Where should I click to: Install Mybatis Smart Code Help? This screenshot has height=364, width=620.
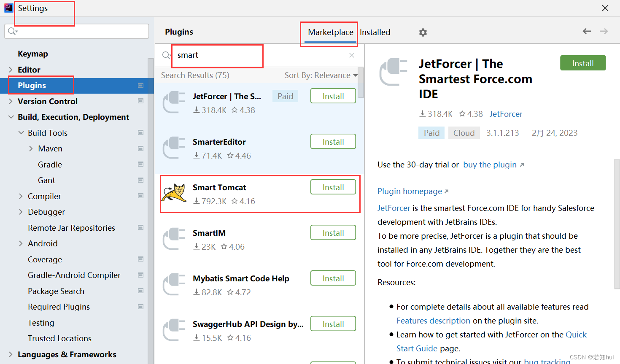tap(333, 278)
